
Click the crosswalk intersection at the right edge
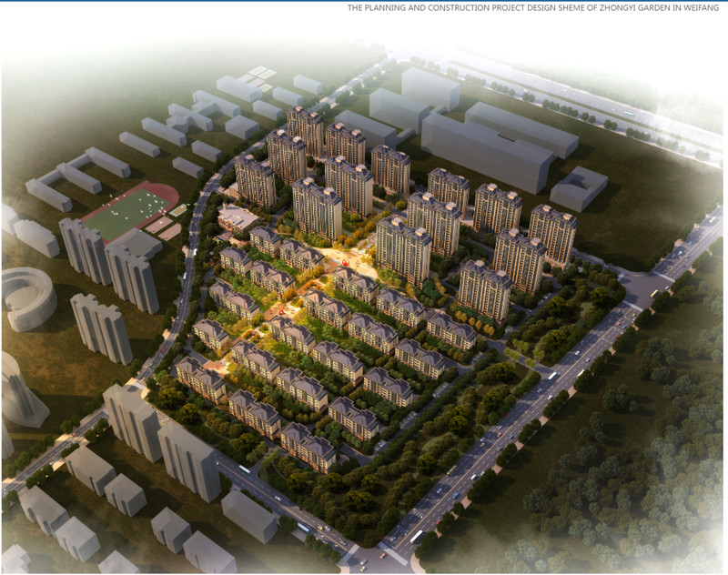pyautogui.click(x=661, y=284)
